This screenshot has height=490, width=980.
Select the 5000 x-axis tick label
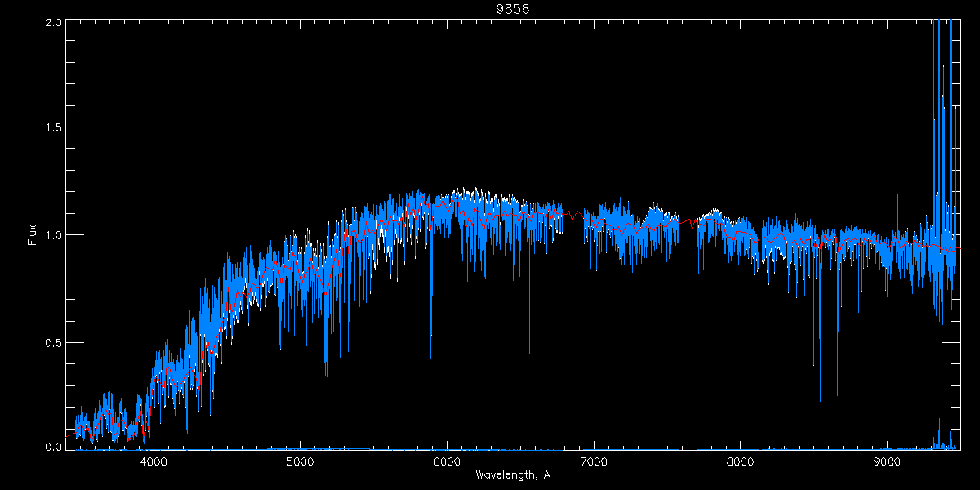tap(301, 461)
